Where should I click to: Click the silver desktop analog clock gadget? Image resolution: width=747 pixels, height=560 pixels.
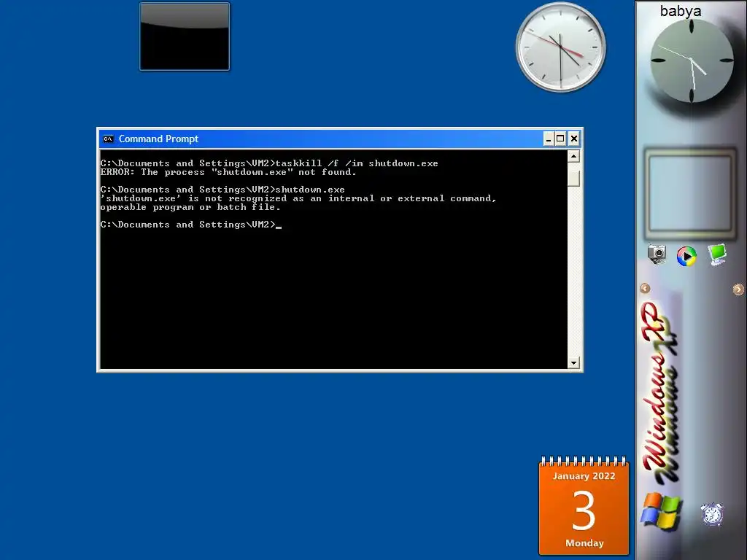click(x=561, y=47)
